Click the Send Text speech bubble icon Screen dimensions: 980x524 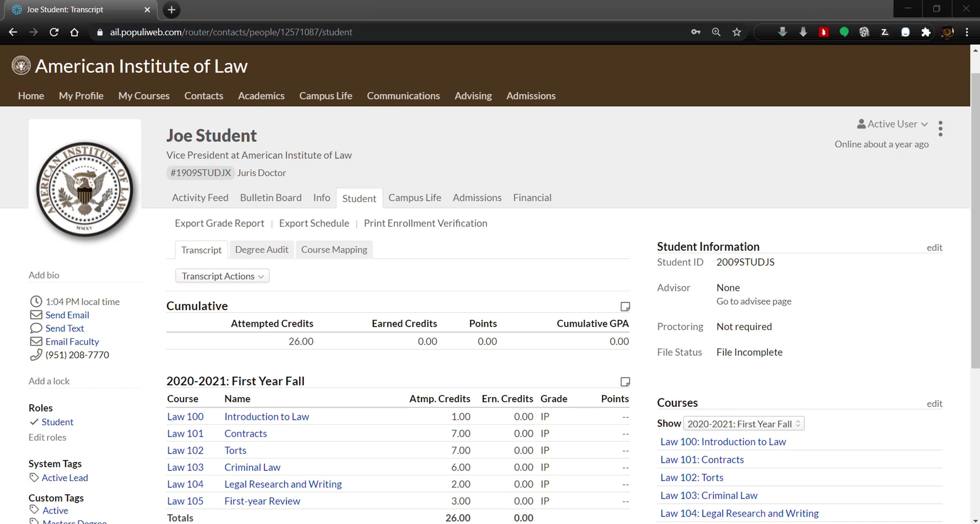point(36,328)
